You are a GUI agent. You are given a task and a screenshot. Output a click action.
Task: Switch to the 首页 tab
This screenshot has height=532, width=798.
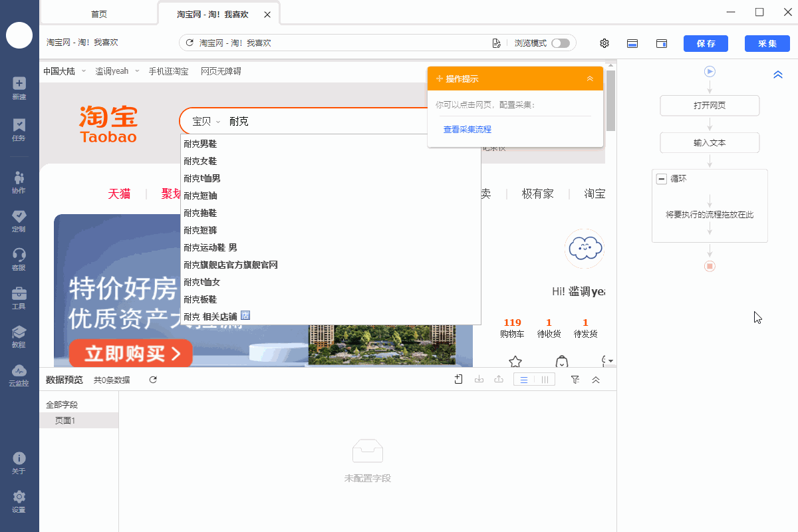[99, 14]
